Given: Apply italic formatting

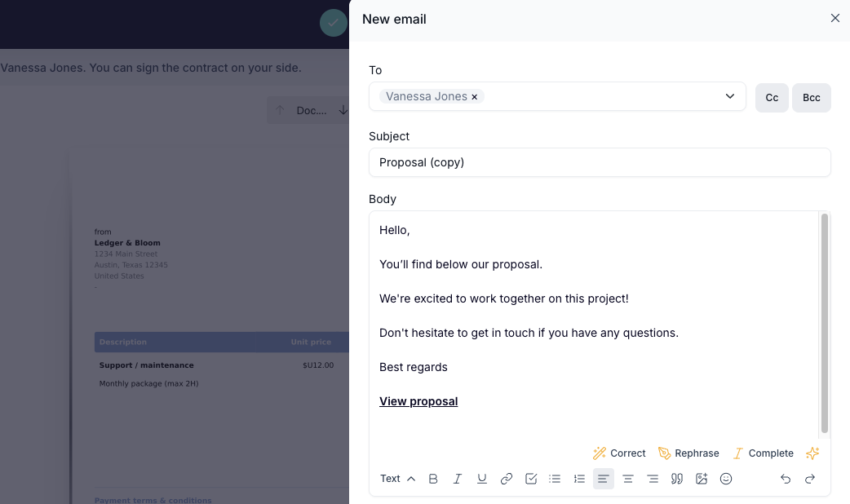Looking at the screenshot, I should click(458, 479).
